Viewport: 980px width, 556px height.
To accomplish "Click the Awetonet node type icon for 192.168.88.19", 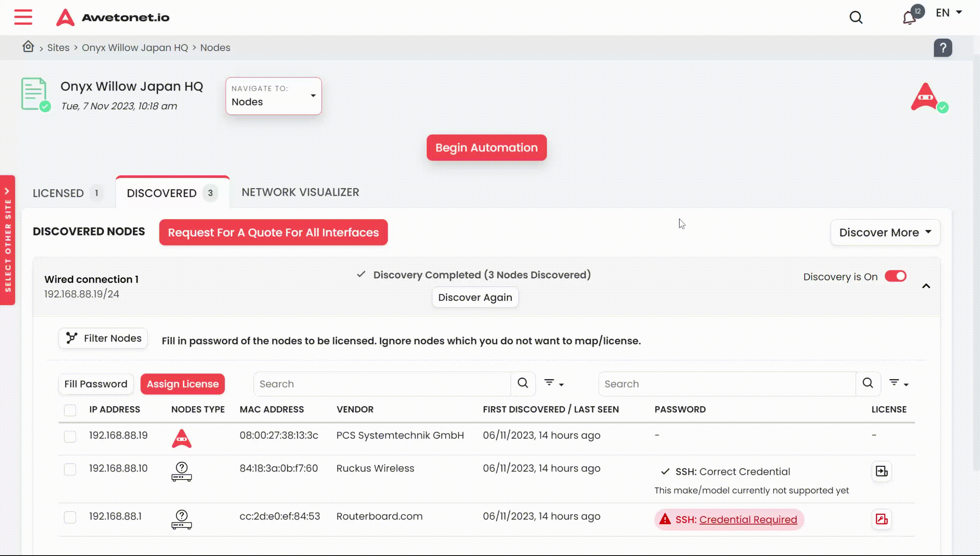I will click(181, 438).
